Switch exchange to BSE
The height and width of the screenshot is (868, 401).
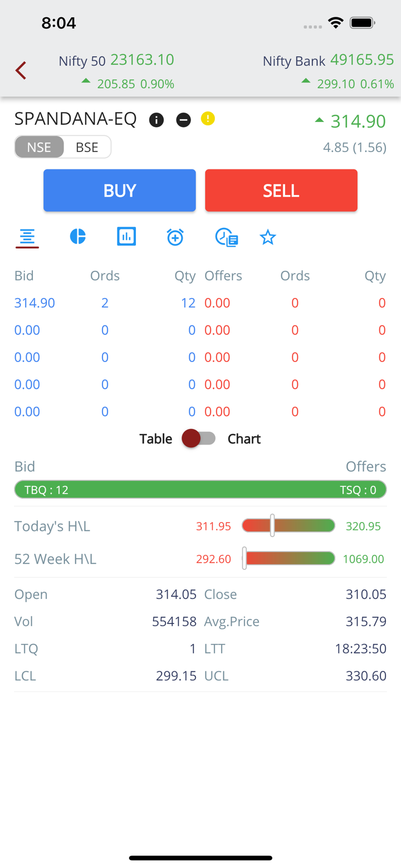click(87, 147)
